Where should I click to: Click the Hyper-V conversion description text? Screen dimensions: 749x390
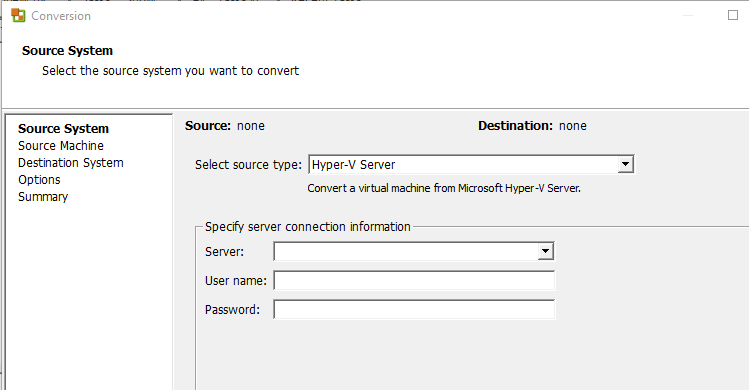click(x=444, y=188)
